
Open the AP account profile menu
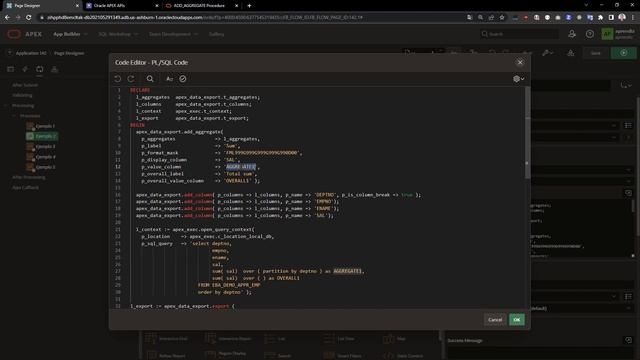pyautogui.click(x=618, y=34)
